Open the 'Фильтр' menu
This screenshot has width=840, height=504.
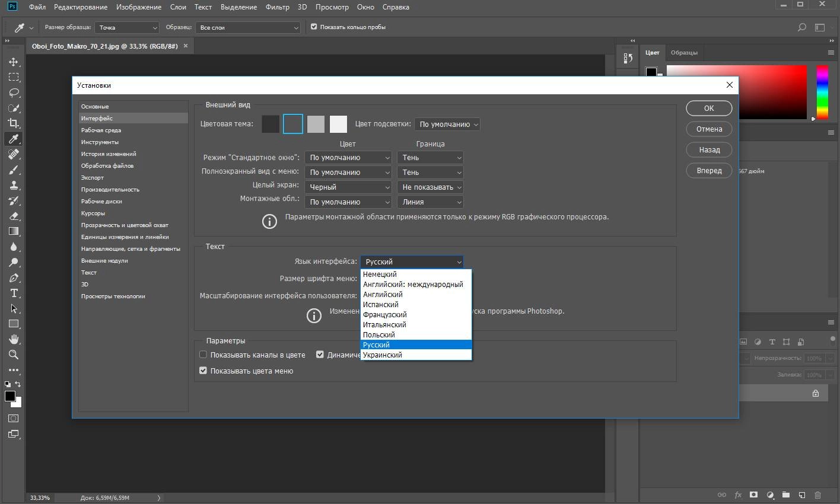[x=278, y=7]
